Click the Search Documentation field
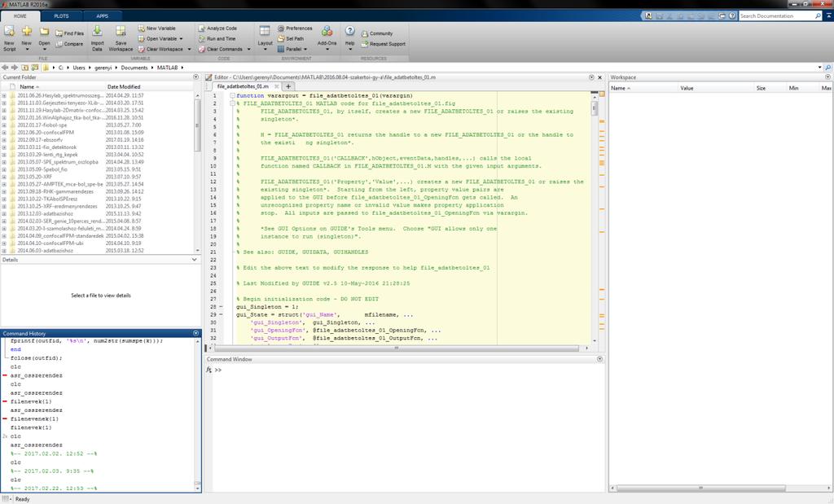834x504 pixels. [x=776, y=16]
